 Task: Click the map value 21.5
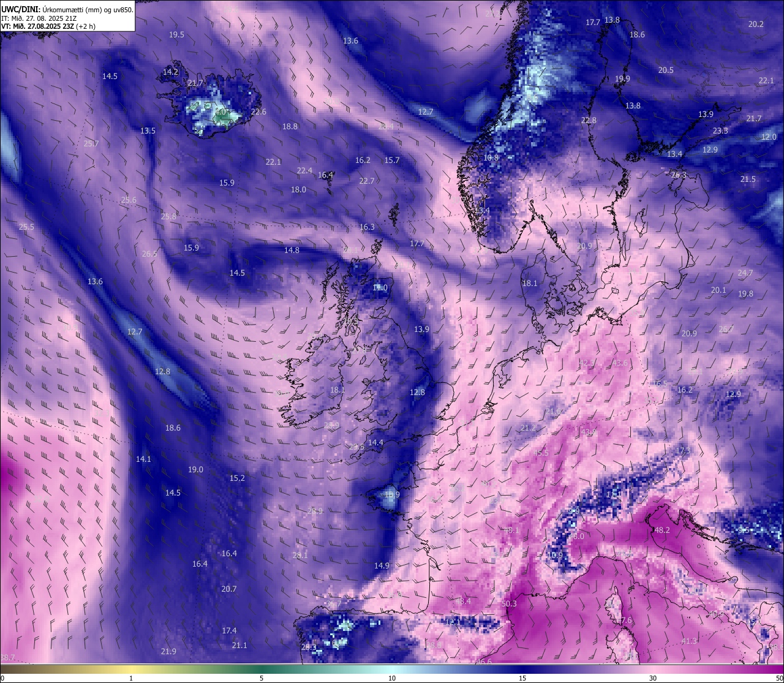pyautogui.click(x=748, y=179)
